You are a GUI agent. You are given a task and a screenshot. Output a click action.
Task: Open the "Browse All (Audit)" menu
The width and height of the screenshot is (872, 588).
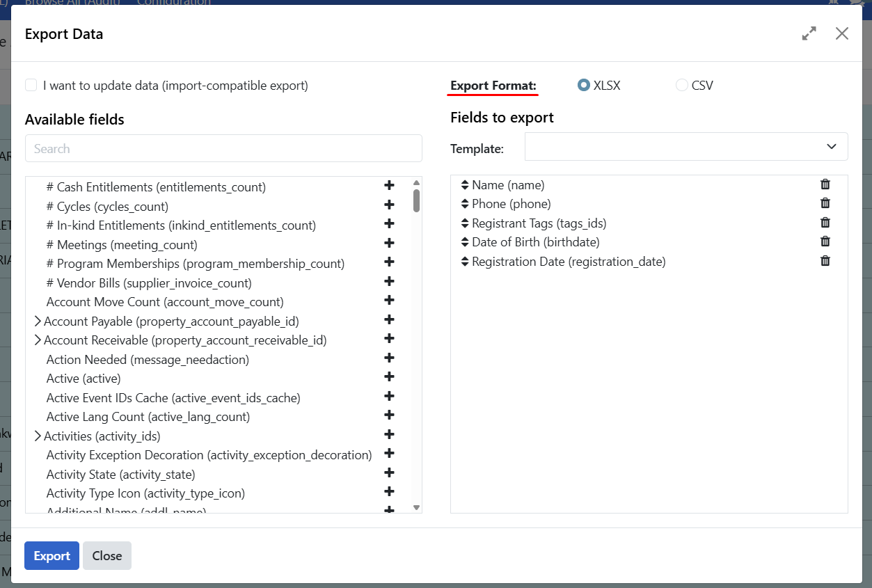tap(74, 3)
